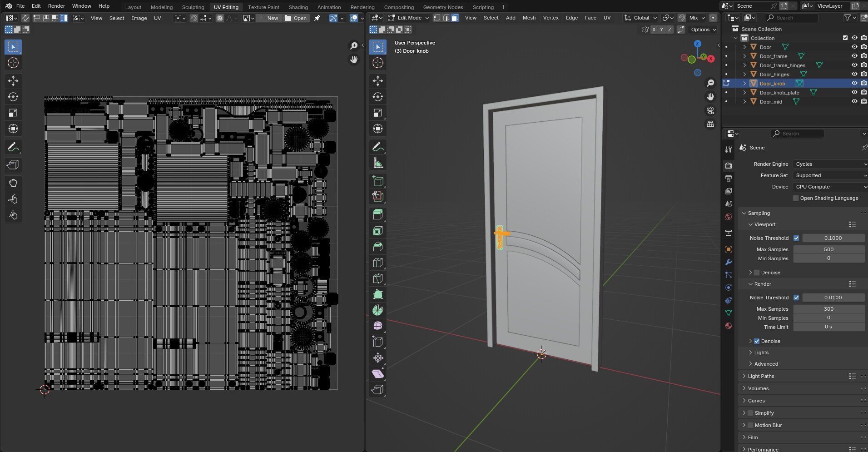Select the Annotate tool in 3D viewport
This screenshot has height=452, width=868.
[x=378, y=147]
